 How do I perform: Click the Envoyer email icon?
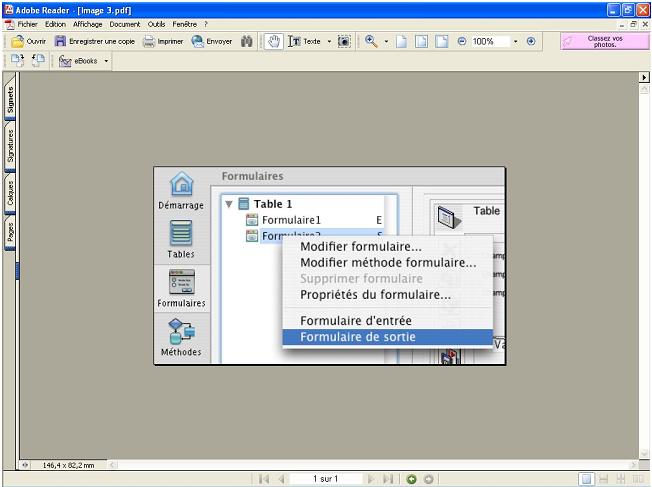(198, 42)
